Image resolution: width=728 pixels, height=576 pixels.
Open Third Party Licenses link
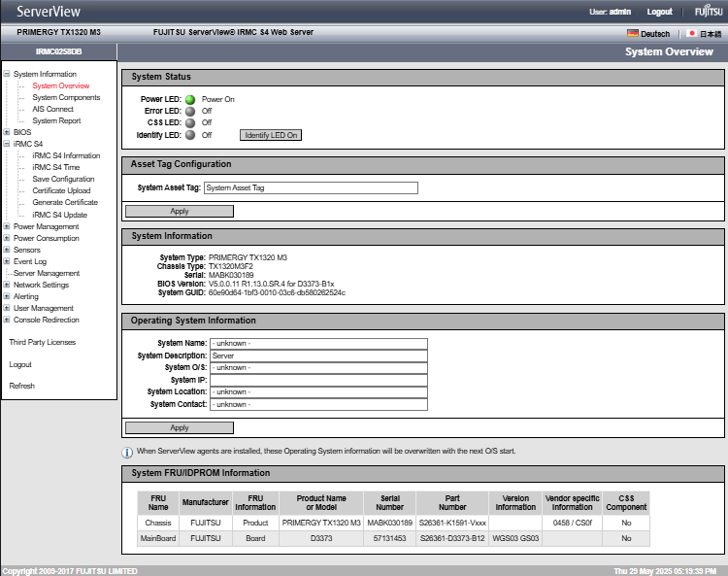pos(43,342)
